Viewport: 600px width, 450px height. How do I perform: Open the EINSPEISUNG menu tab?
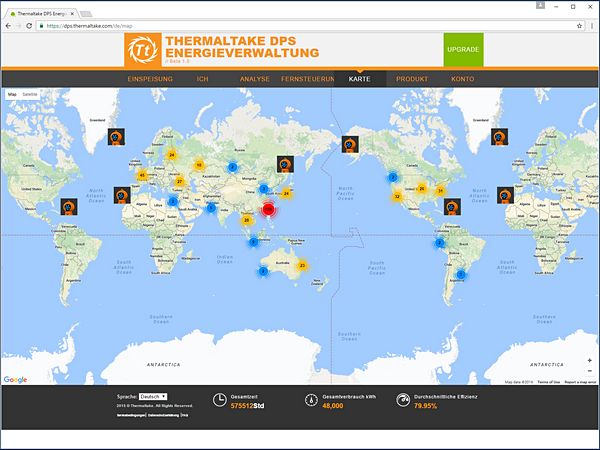click(x=150, y=79)
